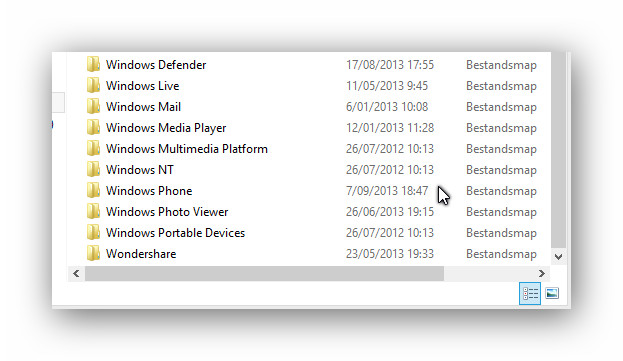Click the Windows Defender folder icon
Viewport: 623px width, 361px height.
pos(93,64)
